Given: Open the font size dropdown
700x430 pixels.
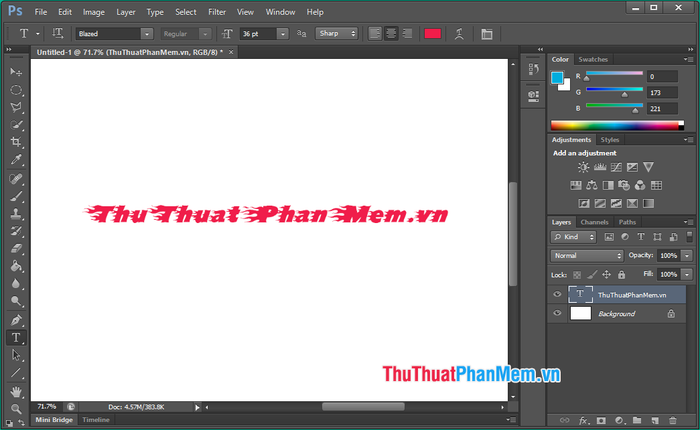Looking at the screenshot, I should (283, 34).
